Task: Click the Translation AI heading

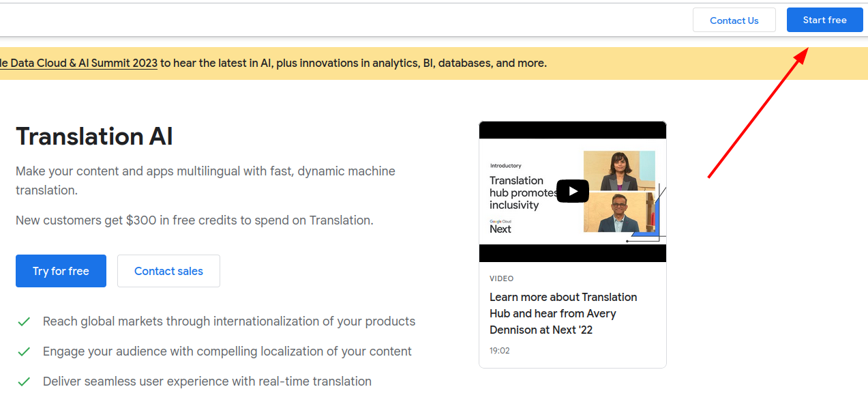Action: (94, 136)
